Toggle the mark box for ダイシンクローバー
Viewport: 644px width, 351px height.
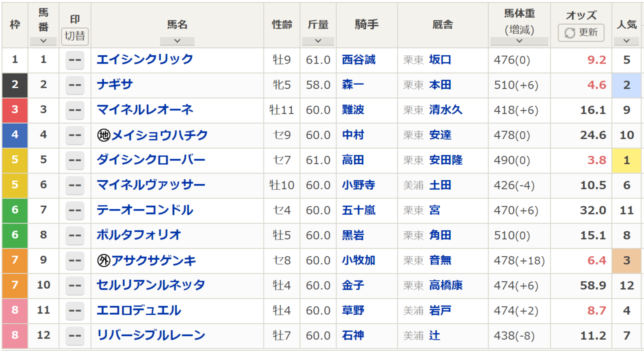[x=75, y=160]
